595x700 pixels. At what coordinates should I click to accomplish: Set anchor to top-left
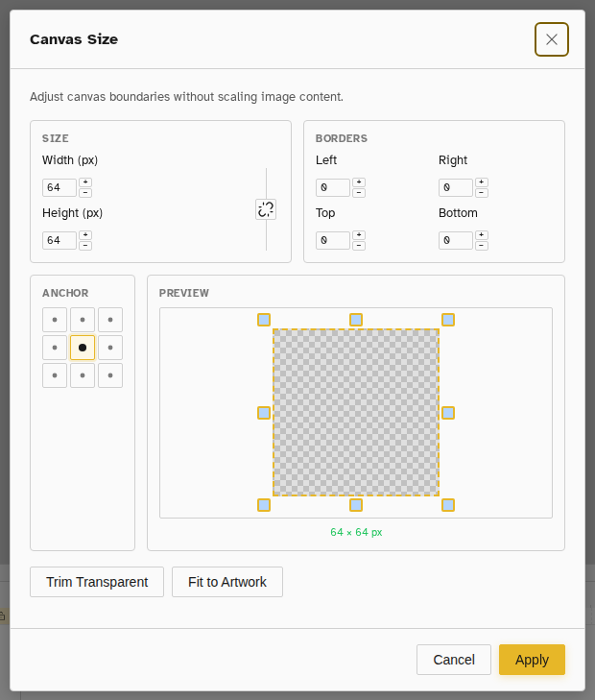55,320
